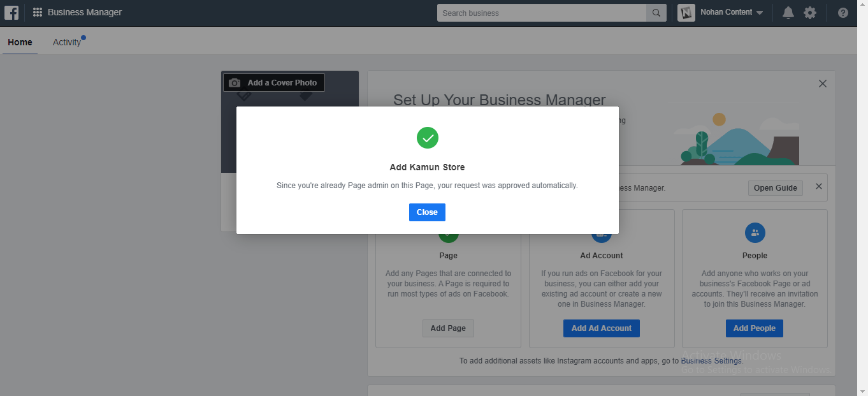Select the Home tab
Image resolution: width=868 pixels, height=396 pixels.
[x=20, y=42]
